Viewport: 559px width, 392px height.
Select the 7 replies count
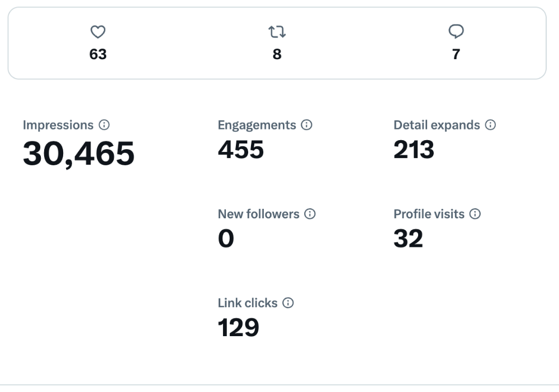(456, 54)
